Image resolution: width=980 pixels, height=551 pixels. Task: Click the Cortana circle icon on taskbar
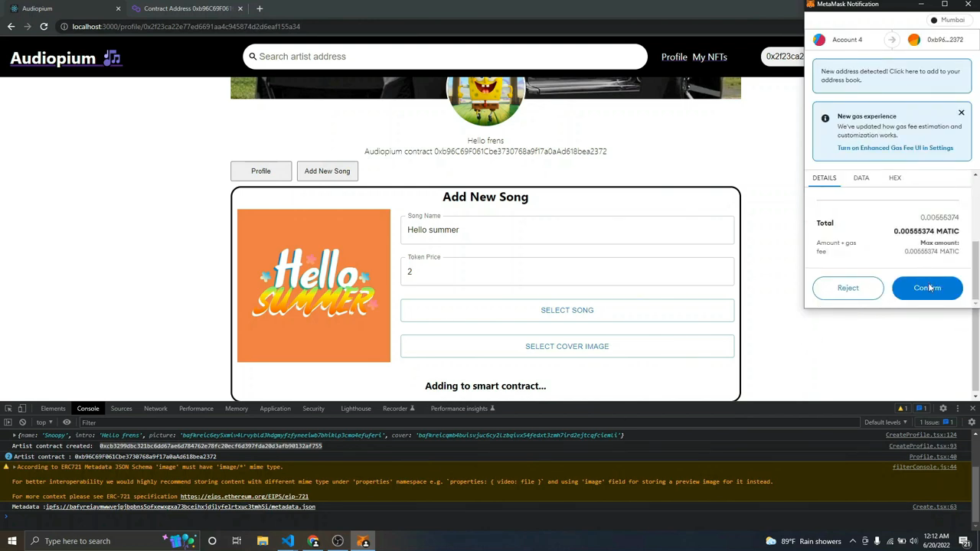pyautogui.click(x=212, y=541)
